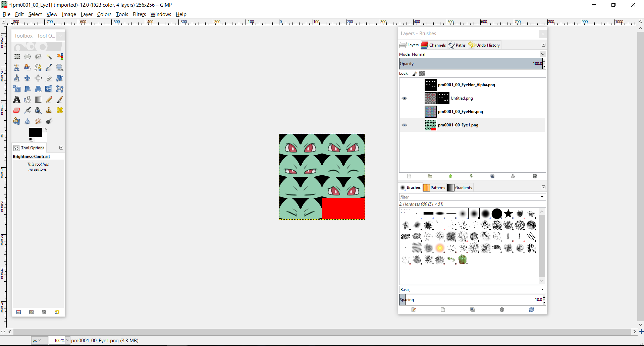This screenshot has width=644, height=346.
Task: Open the Tool Options tab configuration menu
Action: click(61, 148)
